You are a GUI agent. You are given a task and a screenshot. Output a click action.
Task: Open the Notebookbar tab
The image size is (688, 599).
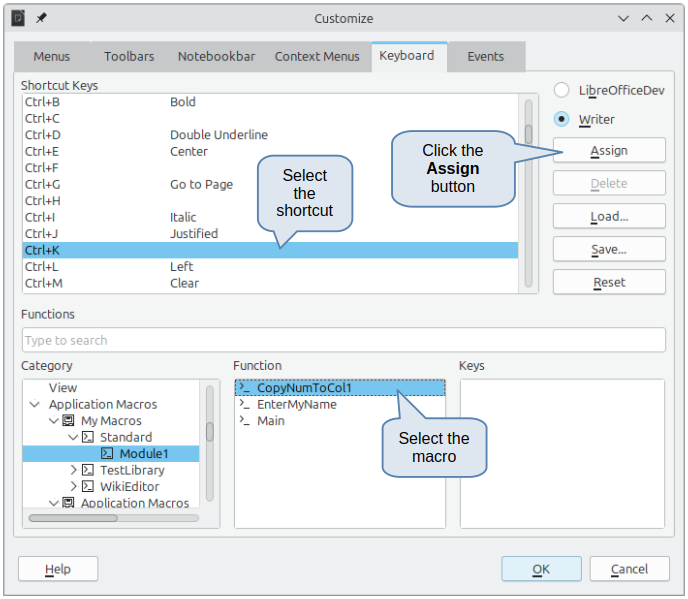(216, 57)
